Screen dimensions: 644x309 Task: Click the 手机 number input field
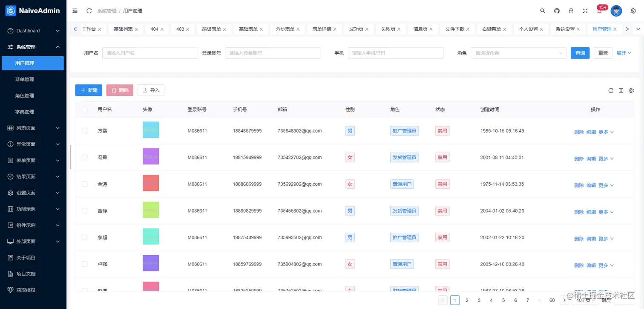396,53
